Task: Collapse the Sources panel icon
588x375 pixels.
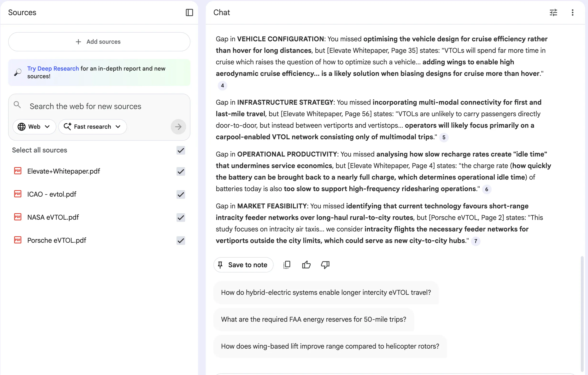Action: point(189,12)
